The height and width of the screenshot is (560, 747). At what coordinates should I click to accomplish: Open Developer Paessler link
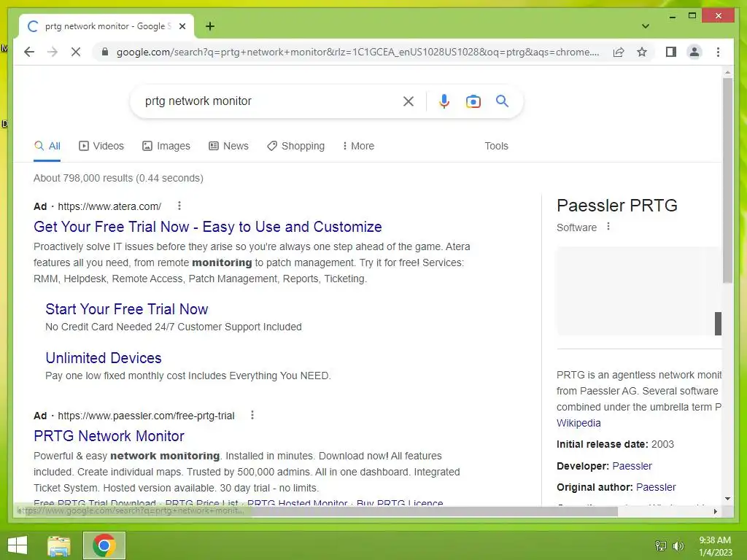point(632,466)
